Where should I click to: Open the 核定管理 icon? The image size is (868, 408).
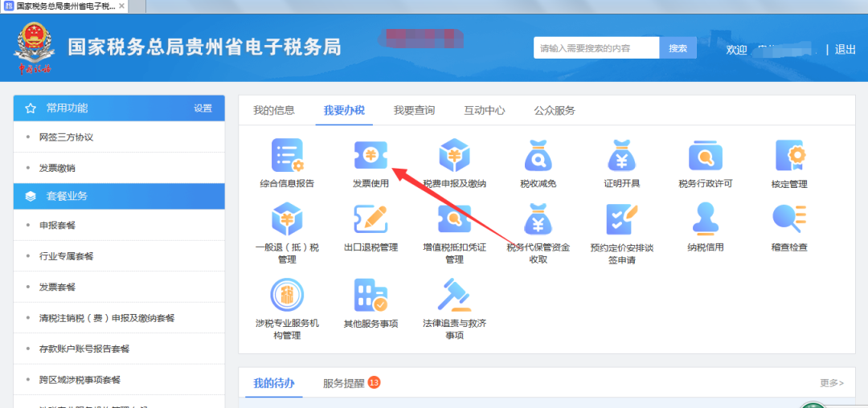[x=789, y=156]
